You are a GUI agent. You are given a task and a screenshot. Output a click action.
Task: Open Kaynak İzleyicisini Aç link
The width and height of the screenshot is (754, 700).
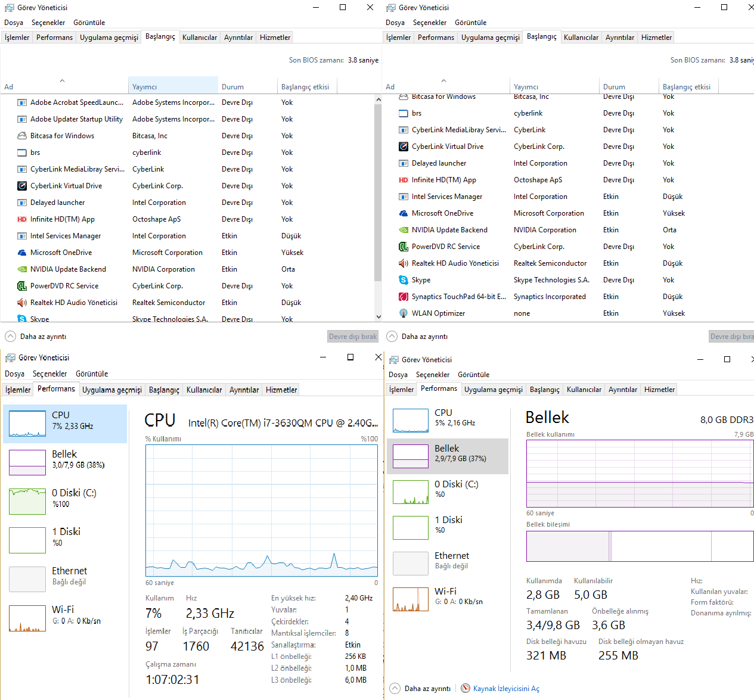pyautogui.click(x=506, y=689)
